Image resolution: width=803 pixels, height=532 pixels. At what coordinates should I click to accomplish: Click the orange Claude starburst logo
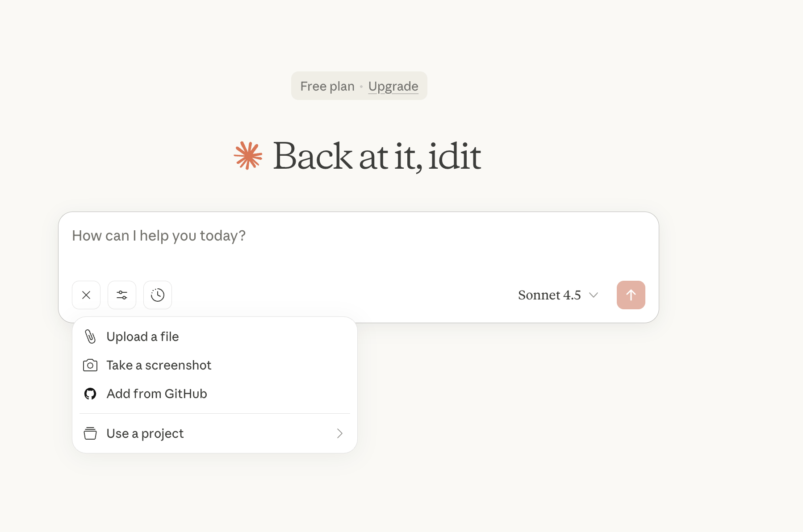point(248,156)
